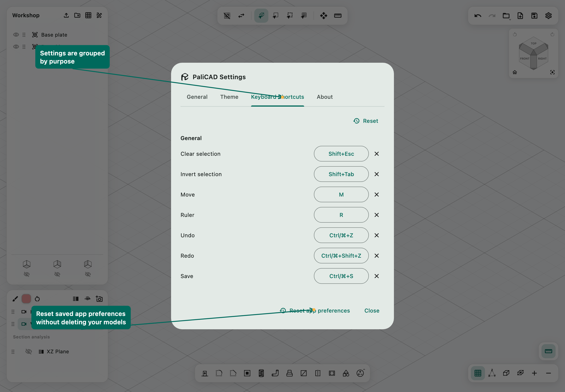Click the TOP face of the view cube
The height and width of the screenshot is (392, 565).
point(534,43)
